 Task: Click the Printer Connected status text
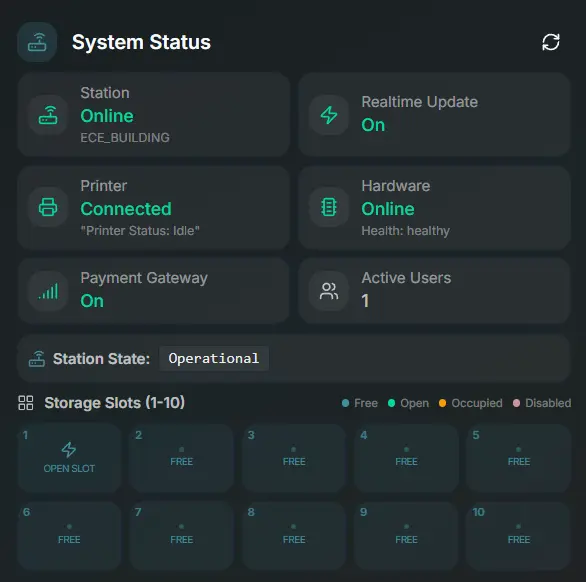126,209
